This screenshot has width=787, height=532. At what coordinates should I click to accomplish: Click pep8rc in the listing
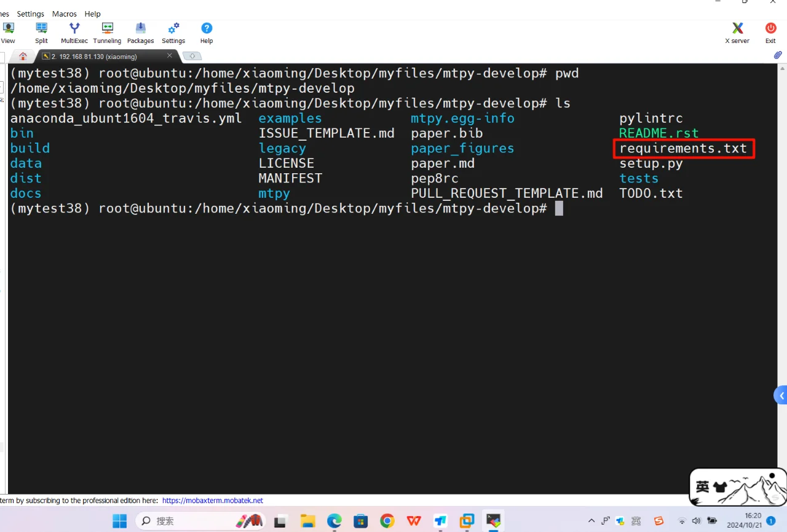tap(435, 178)
